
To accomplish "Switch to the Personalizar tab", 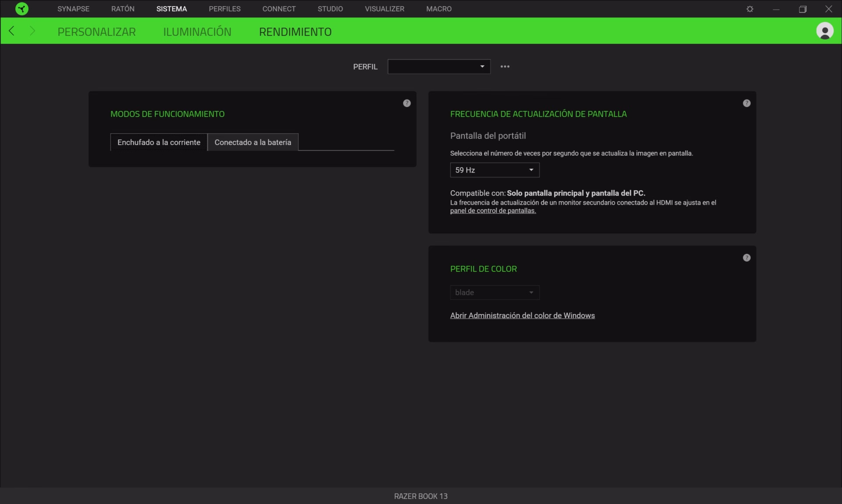I will click(x=96, y=32).
